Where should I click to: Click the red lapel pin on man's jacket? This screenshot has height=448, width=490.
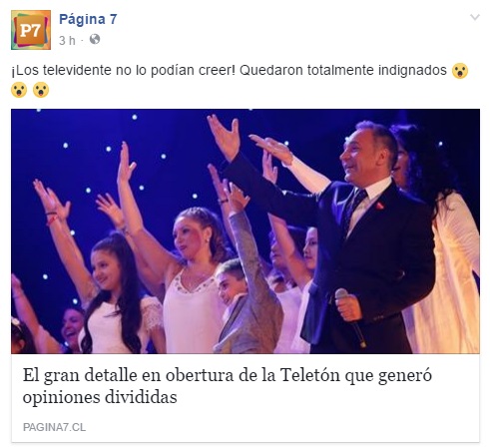[379, 206]
